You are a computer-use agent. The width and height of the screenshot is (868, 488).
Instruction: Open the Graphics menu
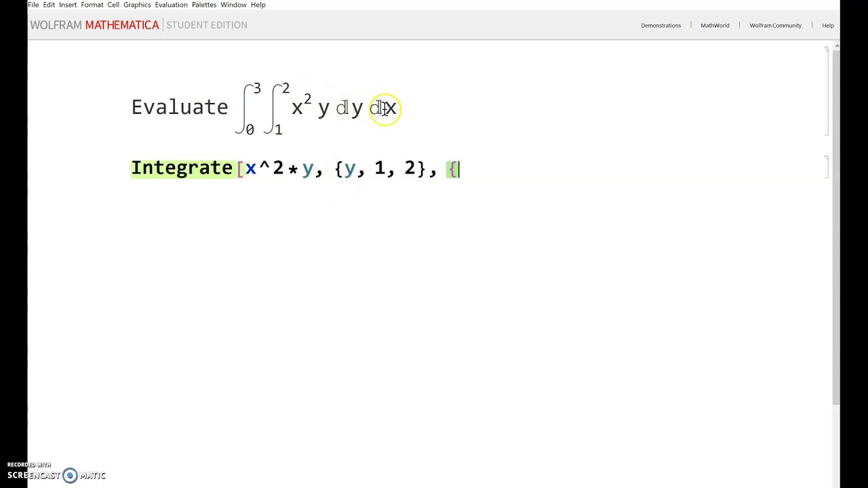[137, 5]
